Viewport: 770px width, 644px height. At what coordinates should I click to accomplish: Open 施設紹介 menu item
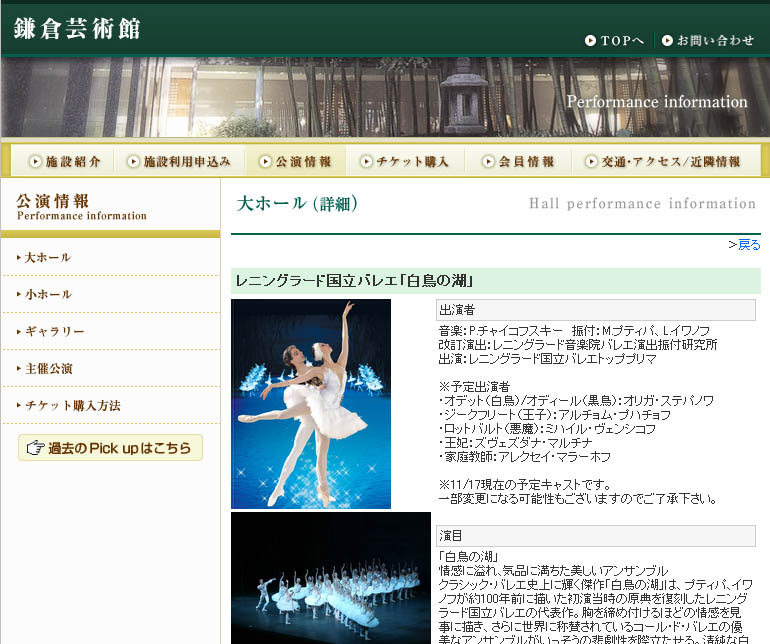click(64, 161)
